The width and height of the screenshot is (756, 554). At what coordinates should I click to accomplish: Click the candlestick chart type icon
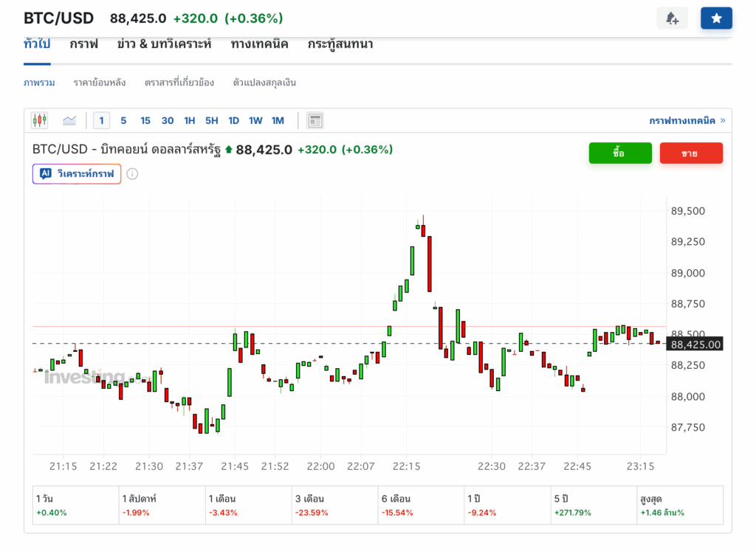click(40, 120)
